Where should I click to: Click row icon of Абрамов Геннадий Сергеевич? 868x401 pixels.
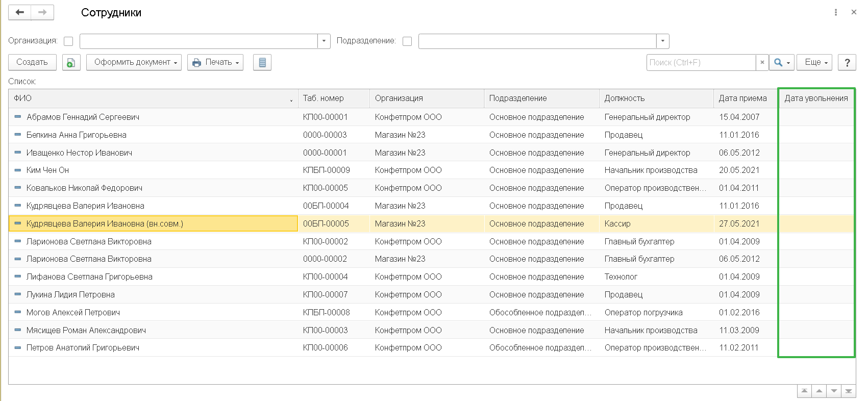[x=18, y=117]
